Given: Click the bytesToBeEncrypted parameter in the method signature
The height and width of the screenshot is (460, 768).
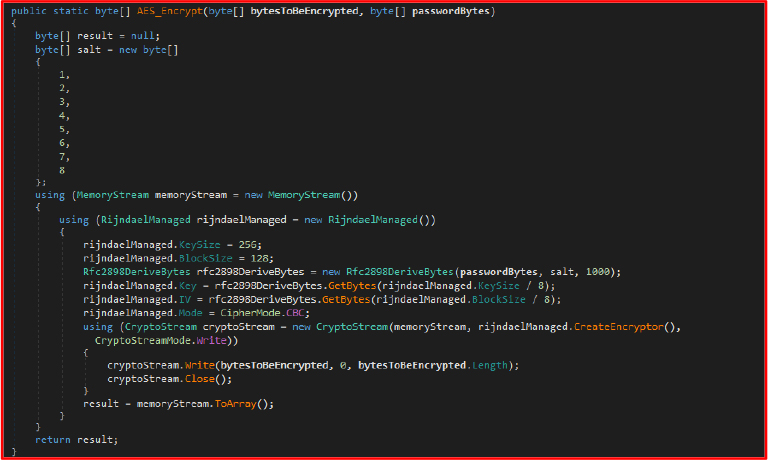Looking at the screenshot, I should pos(304,11).
